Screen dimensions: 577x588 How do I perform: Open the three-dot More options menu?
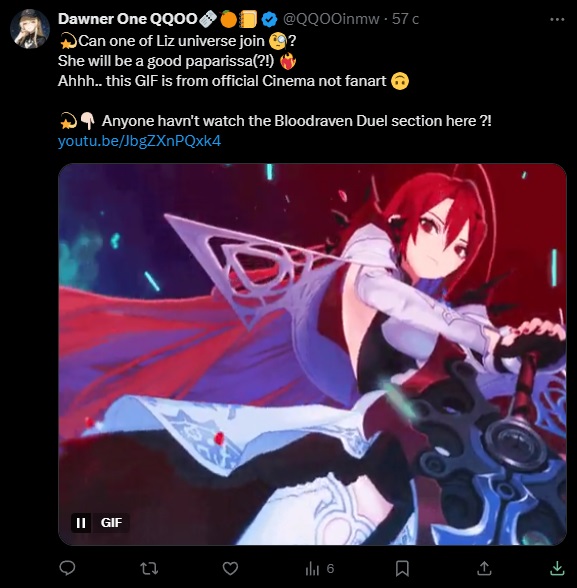pyautogui.click(x=557, y=20)
